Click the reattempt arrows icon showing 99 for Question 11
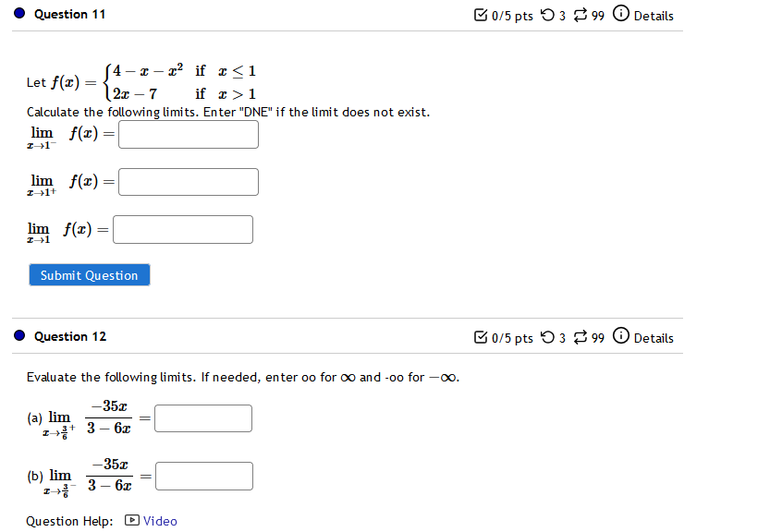 pyautogui.click(x=580, y=15)
